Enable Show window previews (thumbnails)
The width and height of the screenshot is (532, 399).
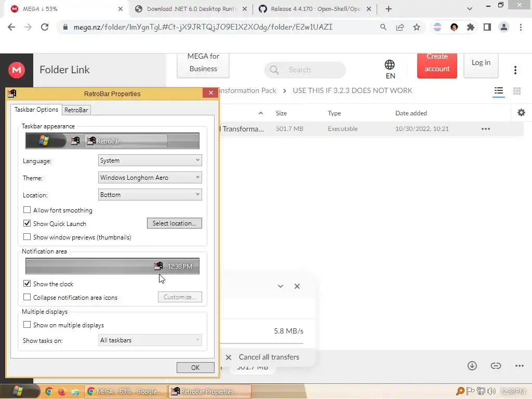(27, 237)
